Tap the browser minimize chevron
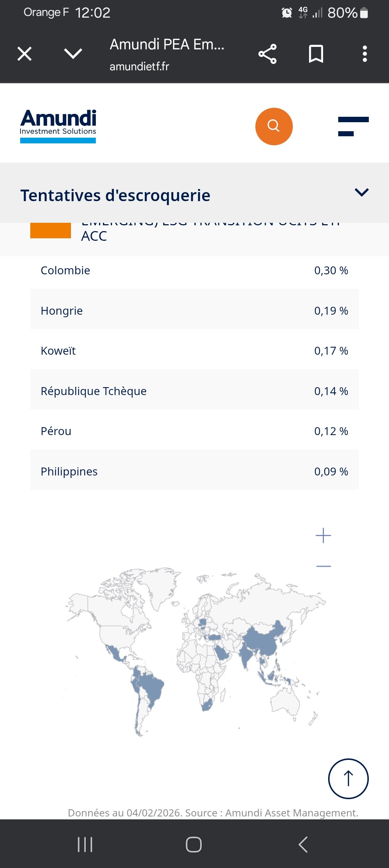 [73, 54]
